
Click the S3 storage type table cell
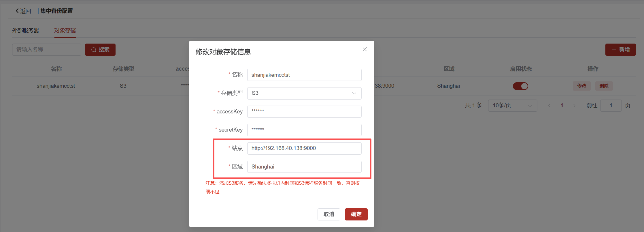pyautogui.click(x=123, y=86)
